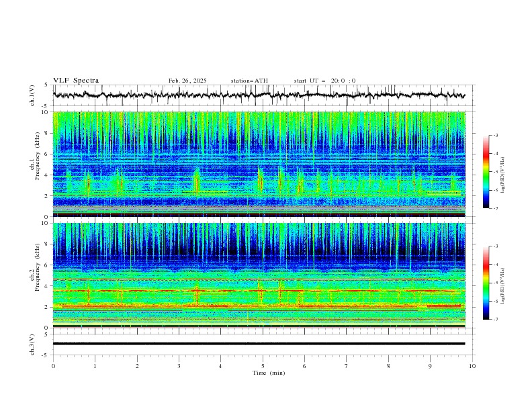The height and width of the screenshot is (411, 532).
Task: Click the time axis tick label "4"
Action: (220, 366)
